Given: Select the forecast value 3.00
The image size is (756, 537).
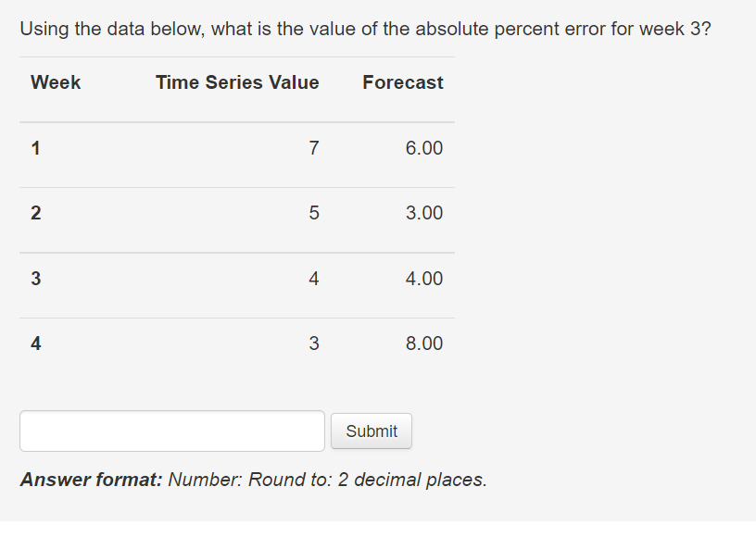Looking at the screenshot, I should (425, 212).
